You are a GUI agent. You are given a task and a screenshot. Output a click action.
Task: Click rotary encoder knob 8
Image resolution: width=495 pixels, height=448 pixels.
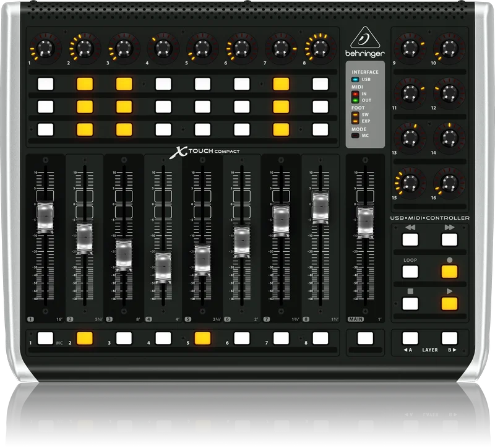click(320, 48)
